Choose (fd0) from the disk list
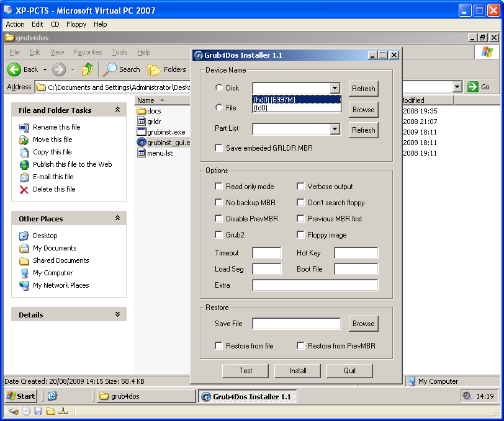The height and width of the screenshot is (421, 504). (297, 108)
